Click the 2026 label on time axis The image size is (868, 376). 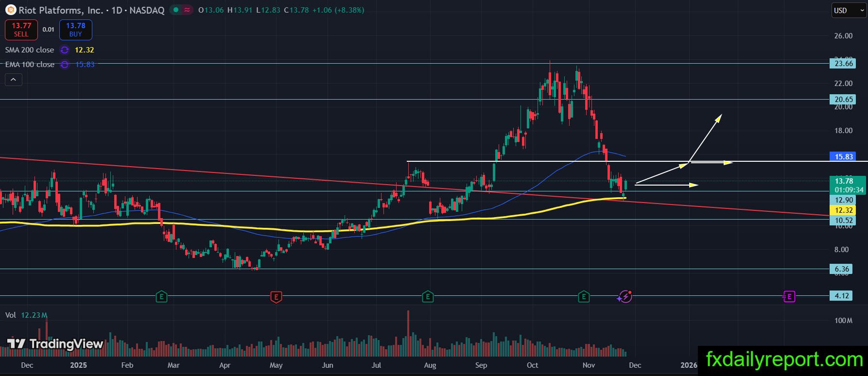tap(688, 365)
